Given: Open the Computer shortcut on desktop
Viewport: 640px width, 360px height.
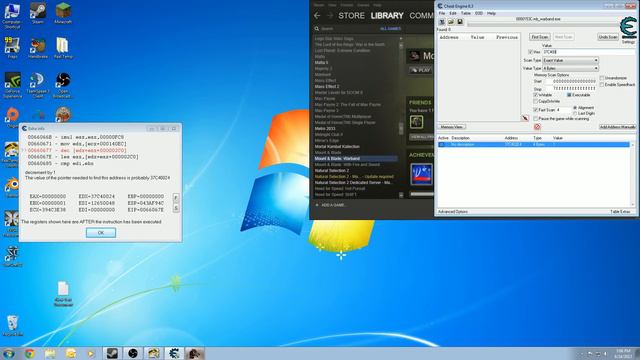Looking at the screenshot, I should click(12, 16).
